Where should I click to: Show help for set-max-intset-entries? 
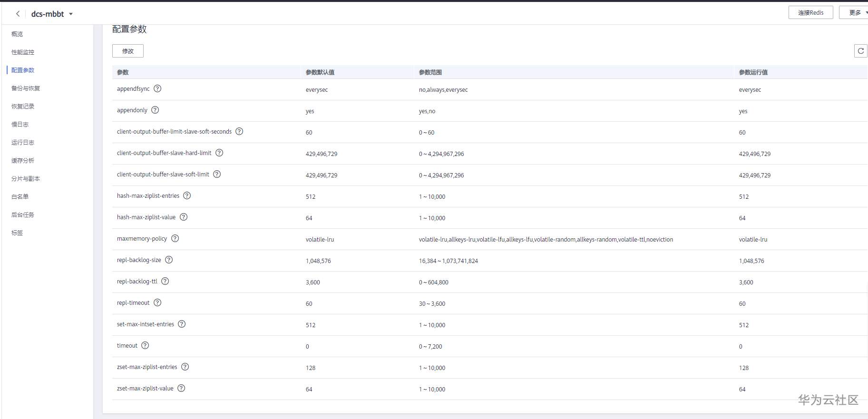click(182, 324)
